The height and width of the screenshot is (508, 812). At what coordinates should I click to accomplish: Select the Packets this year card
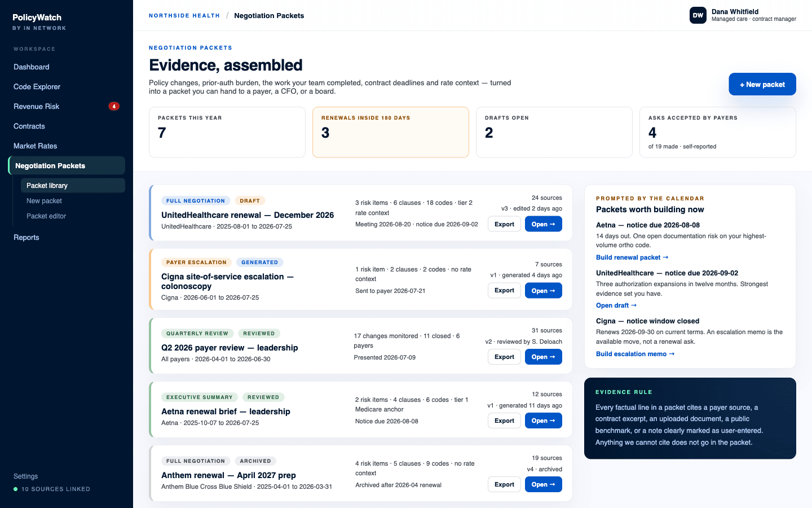(x=227, y=132)
